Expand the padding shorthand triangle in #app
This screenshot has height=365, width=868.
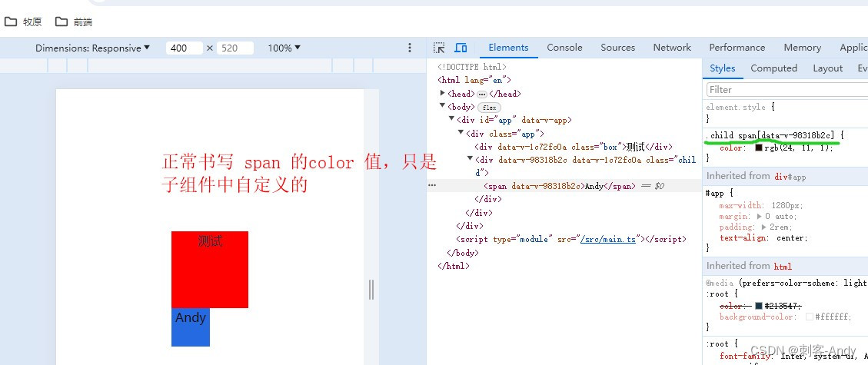tap(764, 227)
